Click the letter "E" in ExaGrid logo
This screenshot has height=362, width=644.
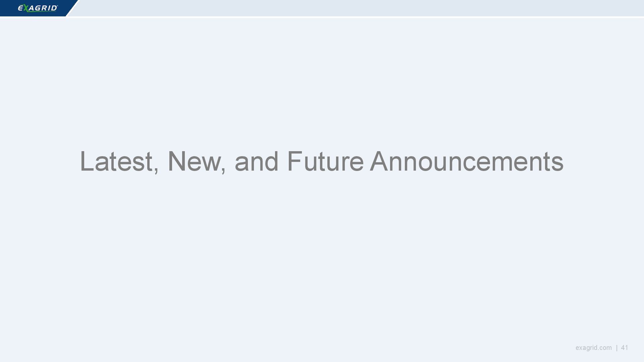[20, 8]
